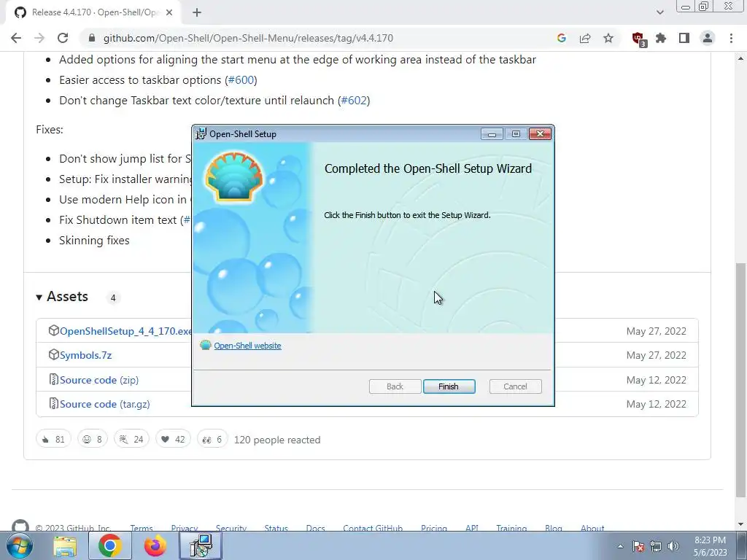Open Chrome three-dot menu
The image size is (747, 560).
[731, 38]
